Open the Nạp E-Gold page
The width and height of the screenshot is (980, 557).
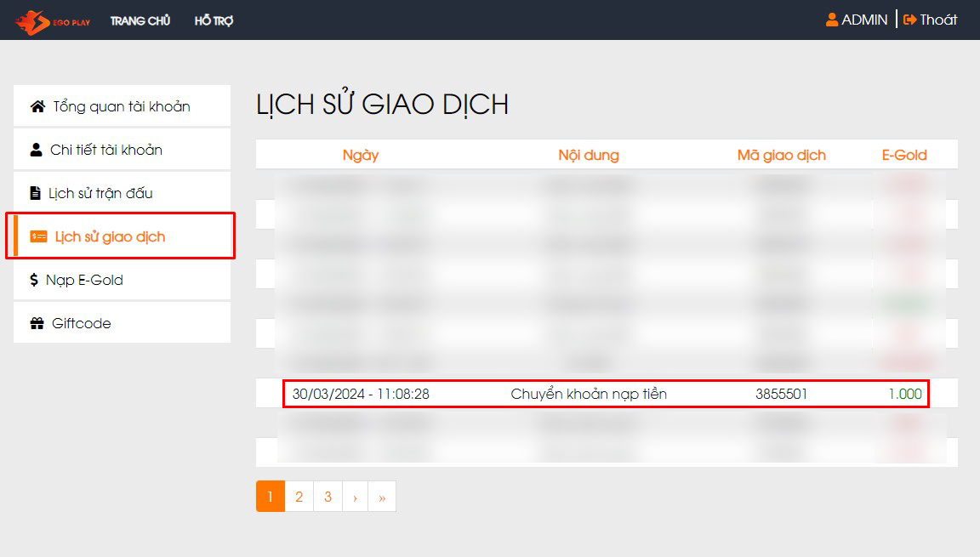(x=122, y=280)
